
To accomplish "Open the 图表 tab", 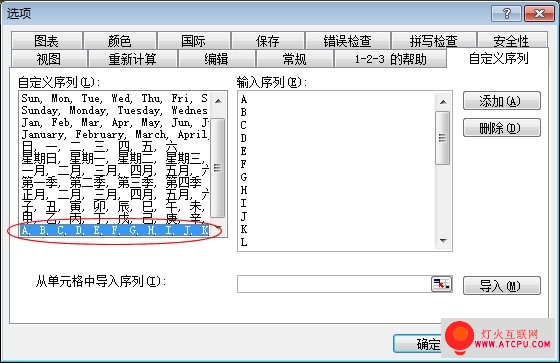I will (x=47, y=41).
